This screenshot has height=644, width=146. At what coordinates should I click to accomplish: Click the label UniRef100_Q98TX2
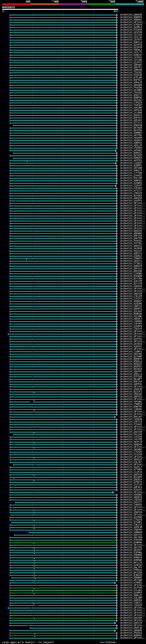click(131, 306)
